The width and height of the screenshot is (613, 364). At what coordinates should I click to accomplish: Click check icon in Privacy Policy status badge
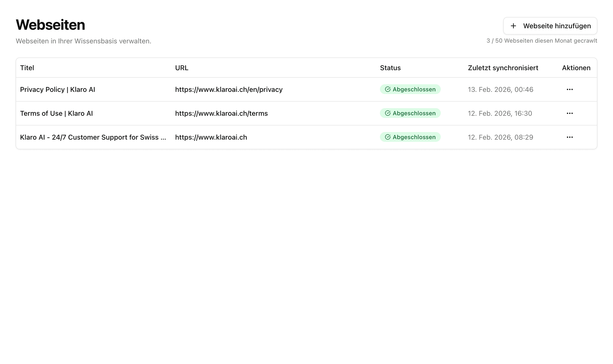(388, 89)
